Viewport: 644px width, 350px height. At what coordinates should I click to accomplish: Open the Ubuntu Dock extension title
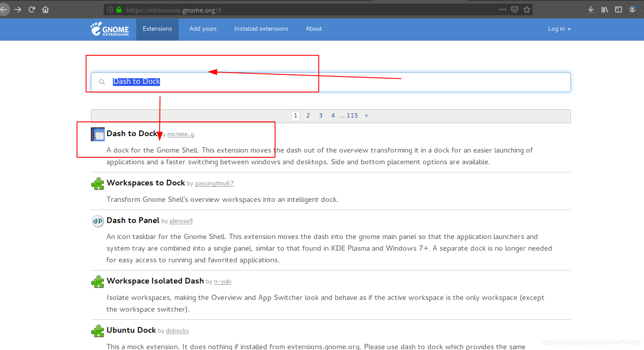tap(131, 330)
